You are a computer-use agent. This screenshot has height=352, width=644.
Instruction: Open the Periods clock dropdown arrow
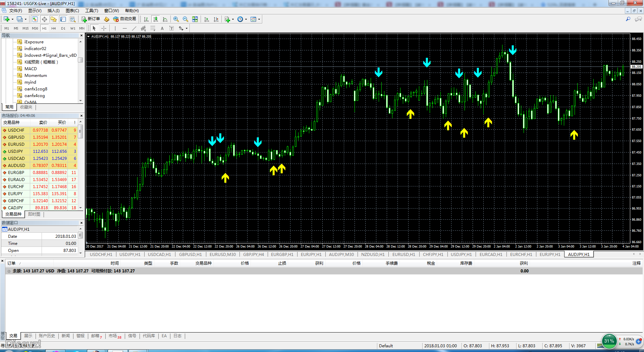246,19
